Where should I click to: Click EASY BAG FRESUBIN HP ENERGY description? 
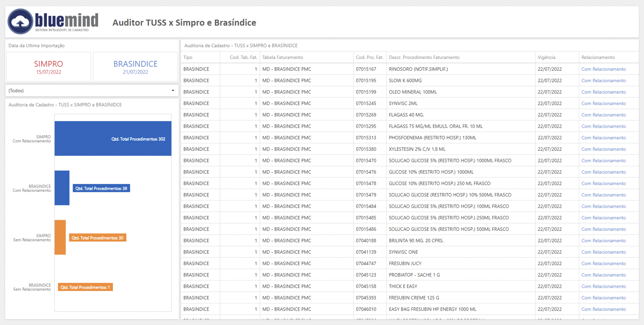pos(432,309)
